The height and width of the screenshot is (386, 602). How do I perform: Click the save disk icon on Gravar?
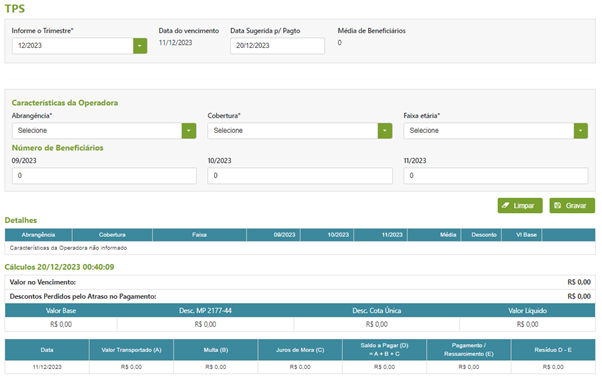[x=557, y=206]
